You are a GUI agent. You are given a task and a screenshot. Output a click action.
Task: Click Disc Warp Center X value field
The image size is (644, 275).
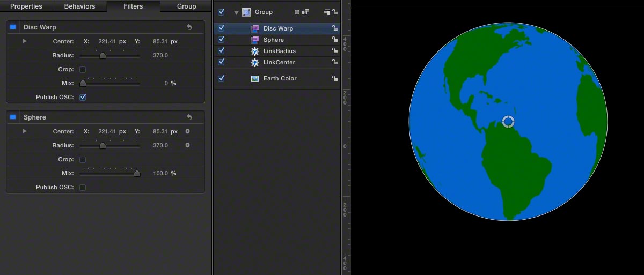112,41
